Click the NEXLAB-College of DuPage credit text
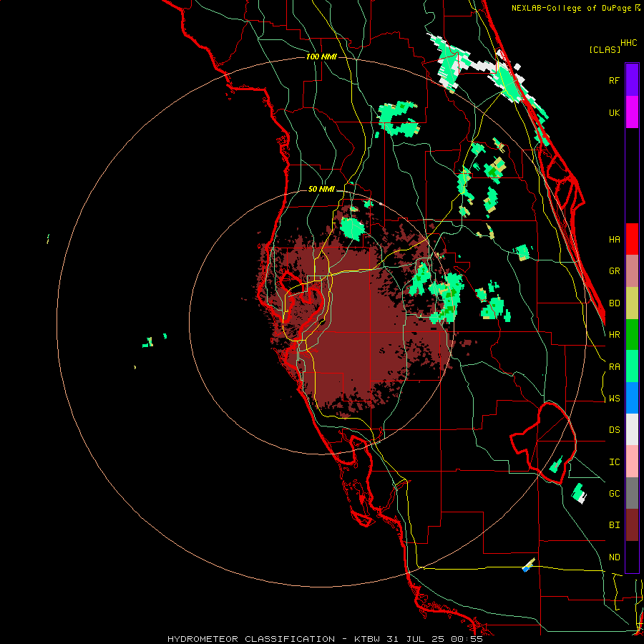 point(572,8)
